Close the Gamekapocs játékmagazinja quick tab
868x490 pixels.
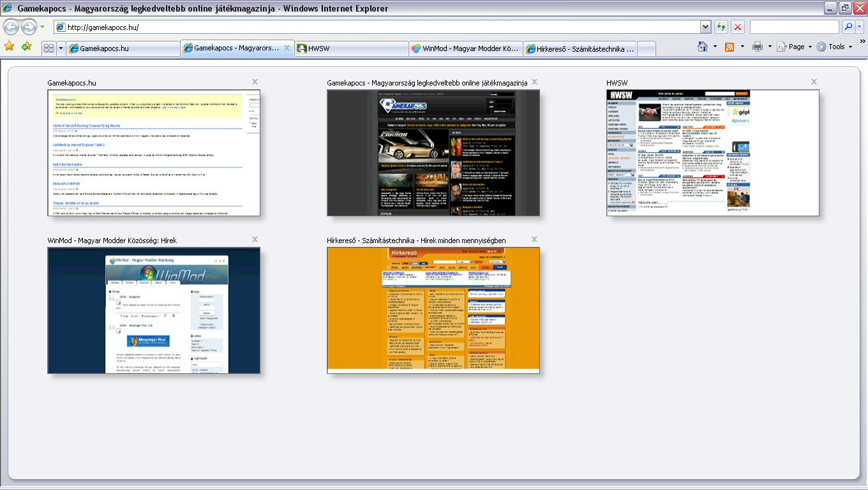[535, 82]
